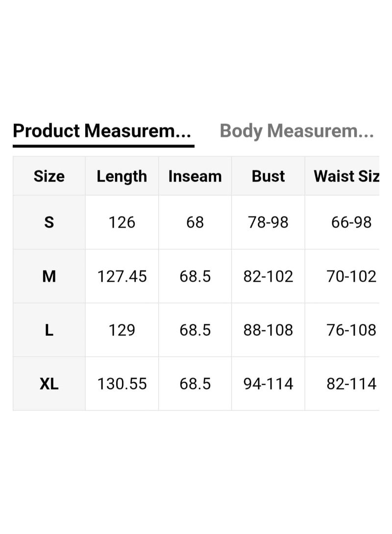Image resolution: width=392 pixels, height=534 pixels.
Task: Click the 66-98 waist cell
Action: pos(351,222)
